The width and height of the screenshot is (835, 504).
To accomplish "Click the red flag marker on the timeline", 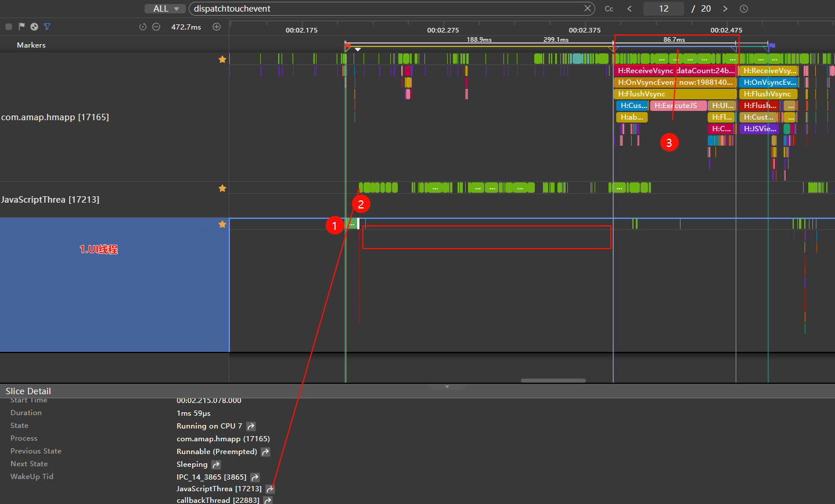I will (x=347, y=45).
